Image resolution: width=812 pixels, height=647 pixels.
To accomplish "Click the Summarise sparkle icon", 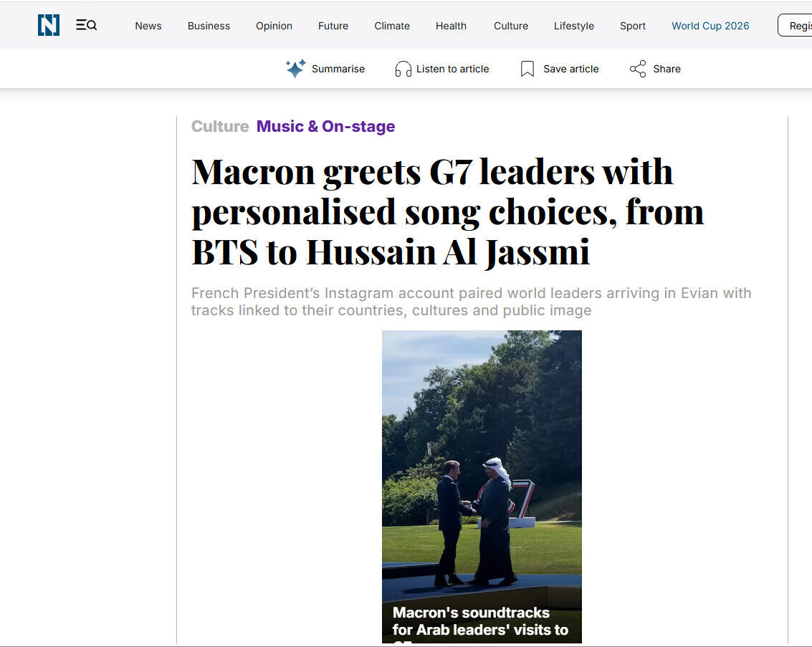I will point(296,69).
